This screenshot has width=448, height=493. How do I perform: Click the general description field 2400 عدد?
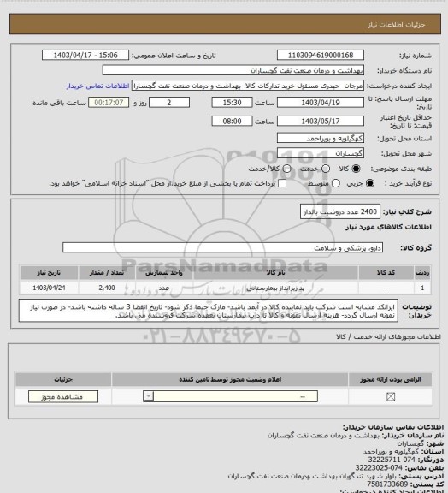click(340, 211)
